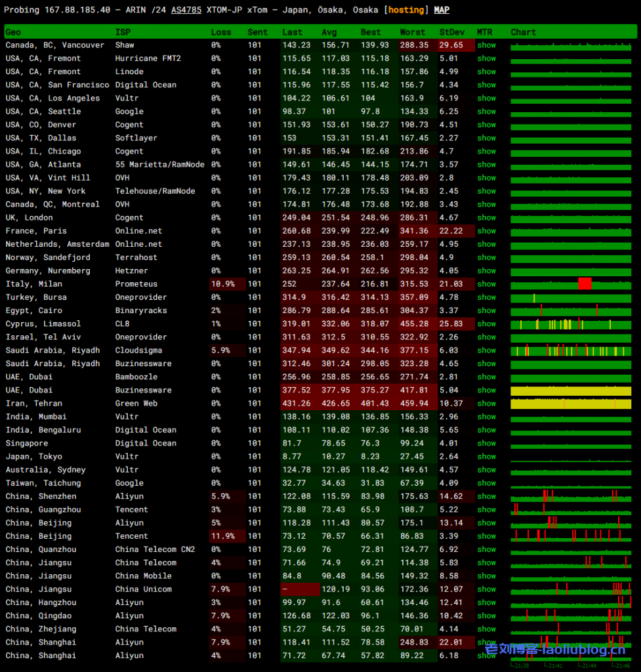This screenshot has height=672, width=641.
Task: Click the Cyprus, Limassol latency chart
Action: coord(571,324)
